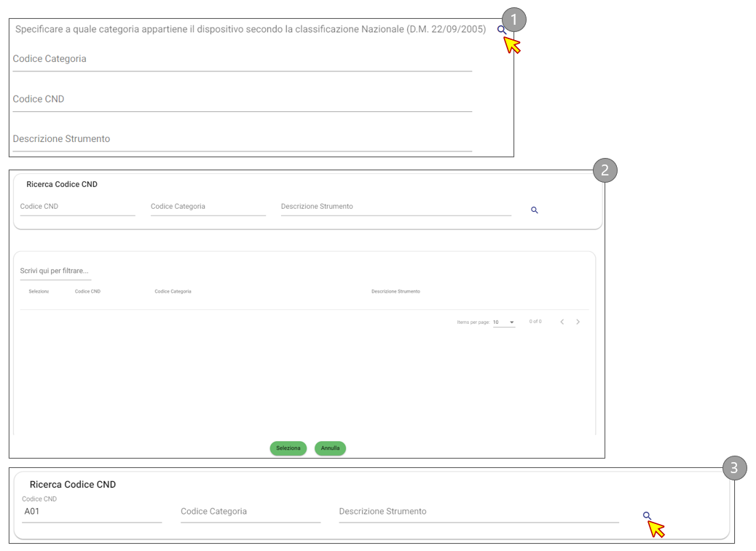Focus the 'Scrivi qui per filtrare' field
The width and height of the screenshot is (756, 551).
[55, 271]
